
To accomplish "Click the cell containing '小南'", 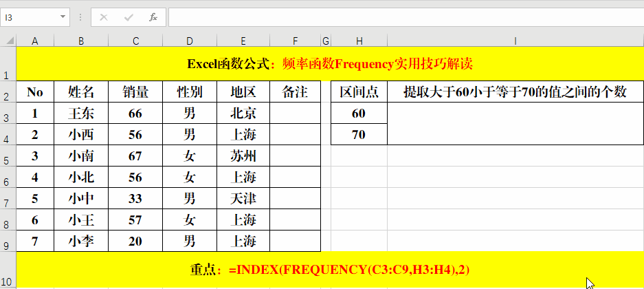I will pyautogui.click(x=81, y=156).
